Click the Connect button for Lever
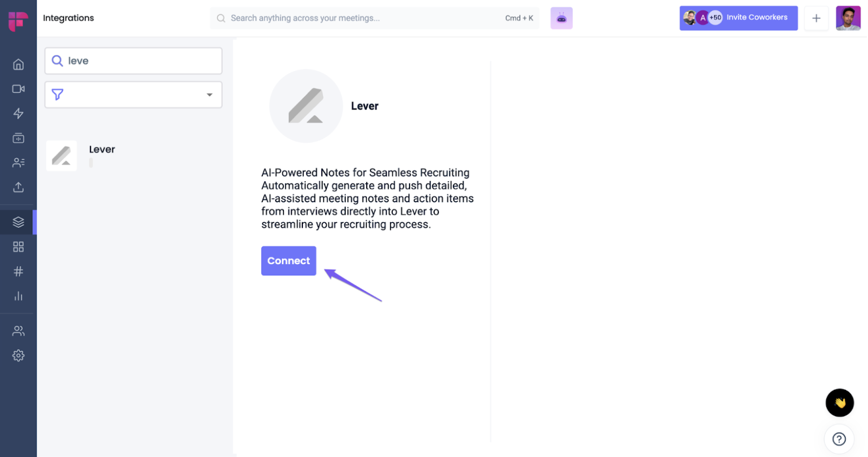 pos(288,261)
